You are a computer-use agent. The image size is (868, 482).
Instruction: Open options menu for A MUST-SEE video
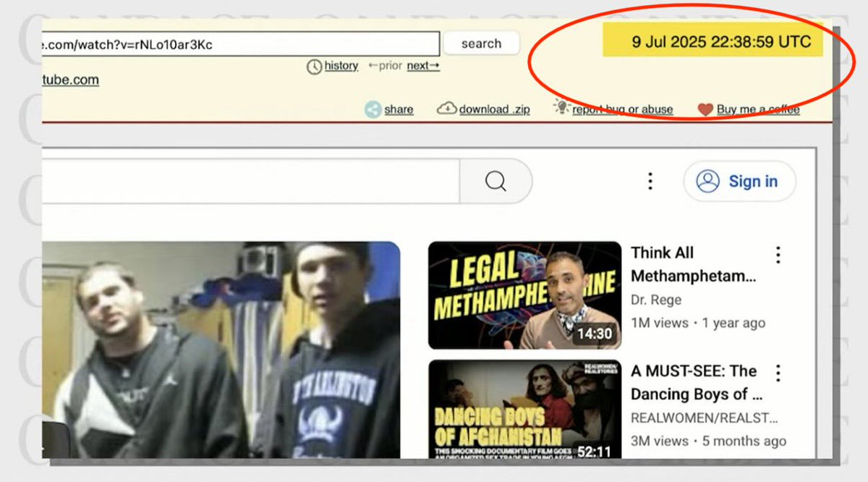pyautogui.click(x=778, y=373)
